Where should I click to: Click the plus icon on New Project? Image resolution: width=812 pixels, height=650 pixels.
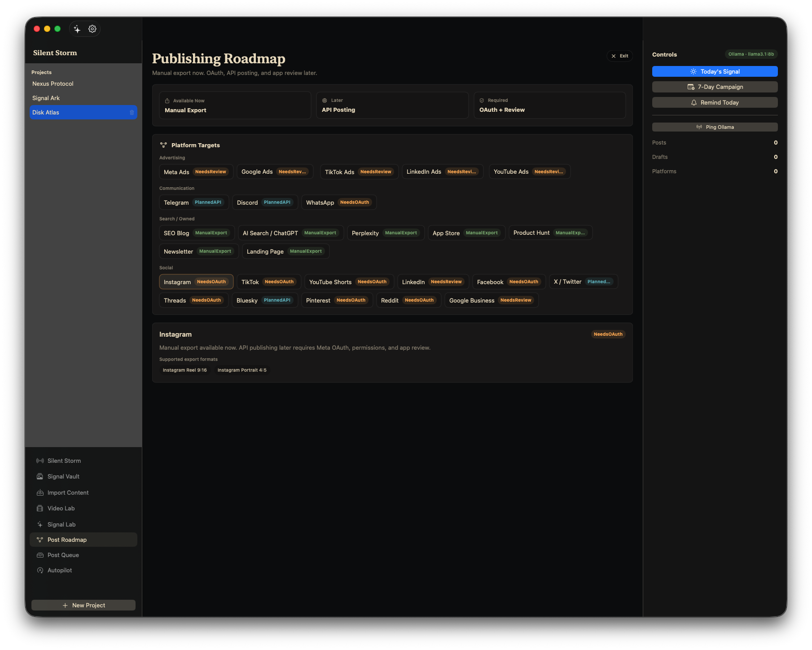(x=65, y=606)
